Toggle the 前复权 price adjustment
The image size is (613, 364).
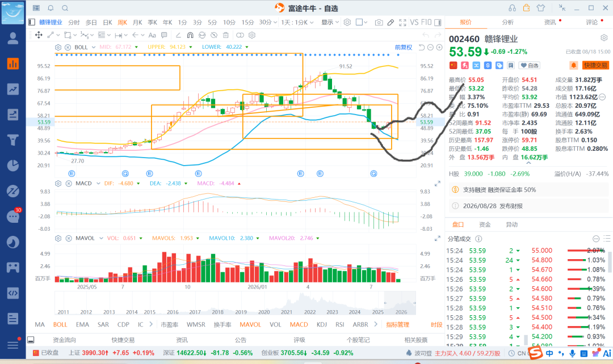coord(404,47)
